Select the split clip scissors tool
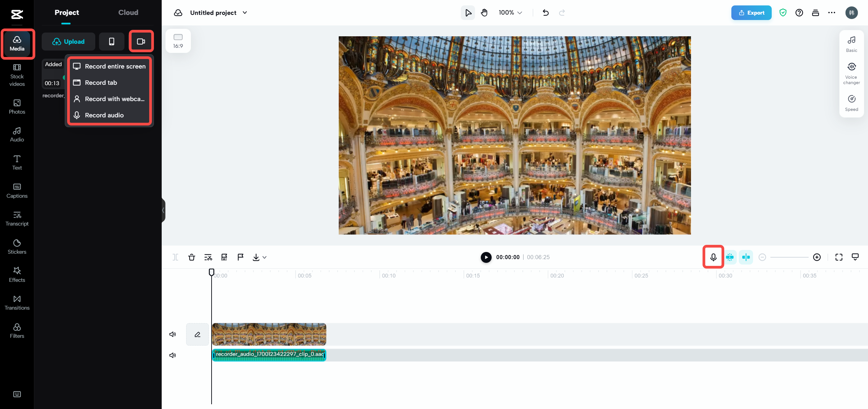This screenshot has width=868, height=409. [208, 257]
